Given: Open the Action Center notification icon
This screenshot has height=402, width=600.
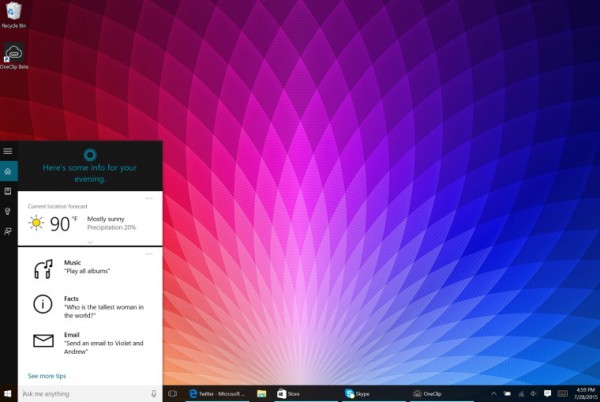Looking at the screenshot, I should tap(548, 394).
